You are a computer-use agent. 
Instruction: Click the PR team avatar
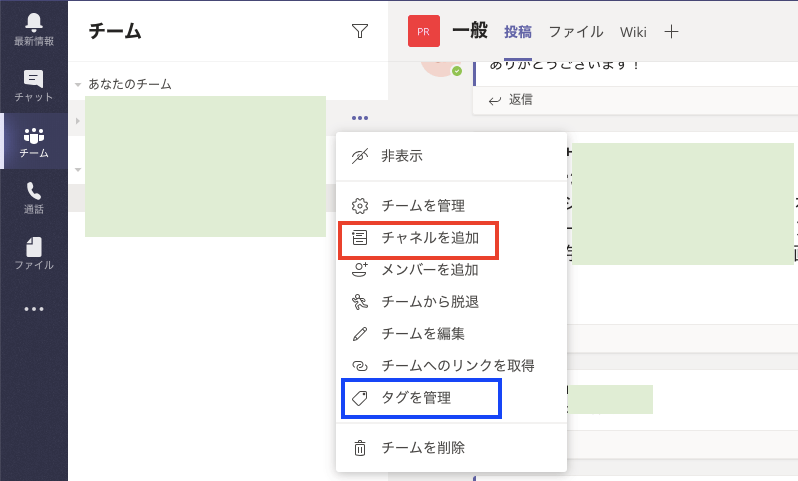pos(423,31)
